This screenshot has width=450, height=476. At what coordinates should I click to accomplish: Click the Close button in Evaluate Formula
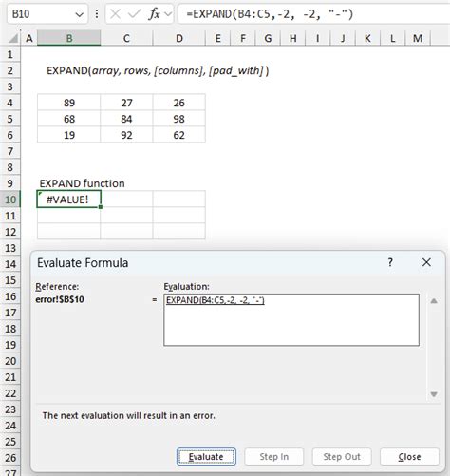coord(409,457)
